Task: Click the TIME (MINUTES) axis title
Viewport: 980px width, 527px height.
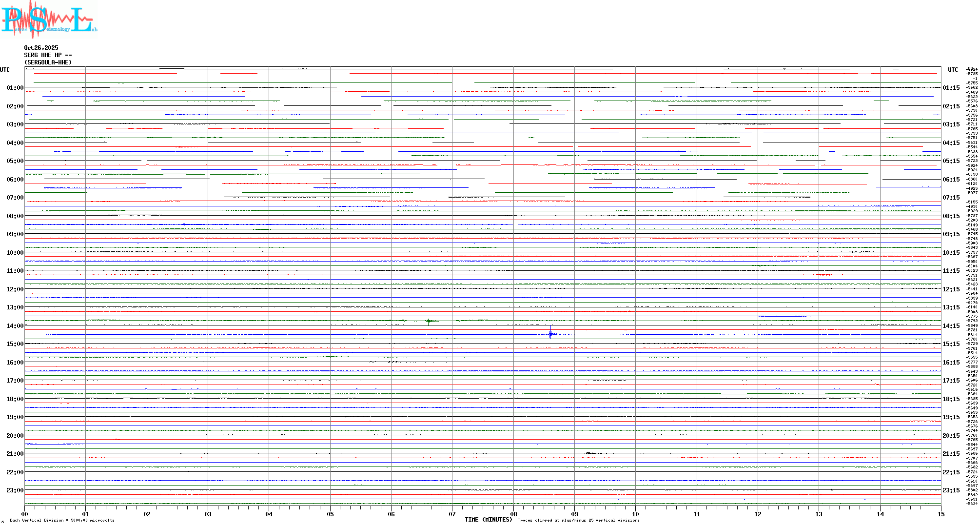Action: (488, 520)
